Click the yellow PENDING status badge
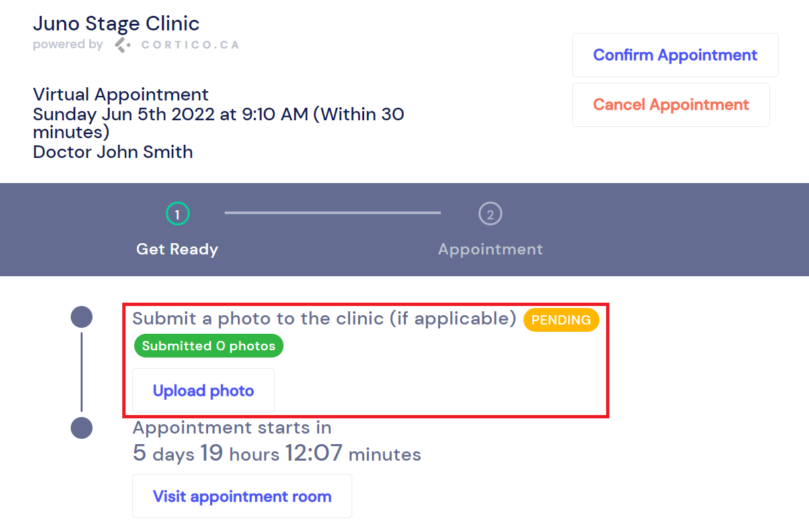 (561, 320)
